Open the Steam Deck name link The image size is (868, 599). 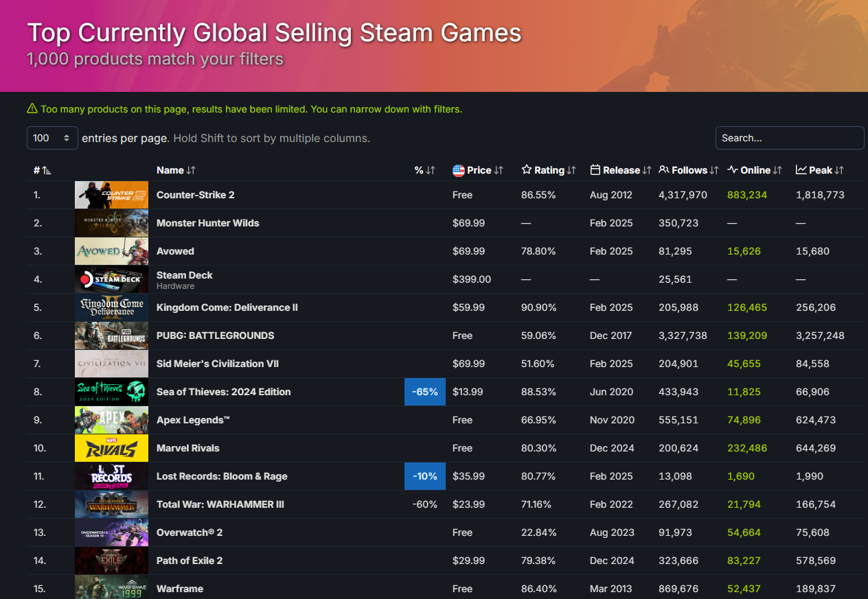pos(185,275)
